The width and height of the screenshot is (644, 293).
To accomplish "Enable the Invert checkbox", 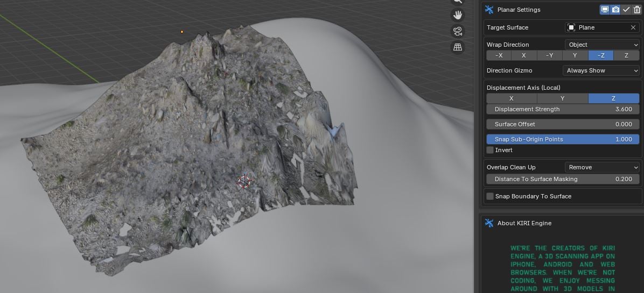I will click(490, 150).
